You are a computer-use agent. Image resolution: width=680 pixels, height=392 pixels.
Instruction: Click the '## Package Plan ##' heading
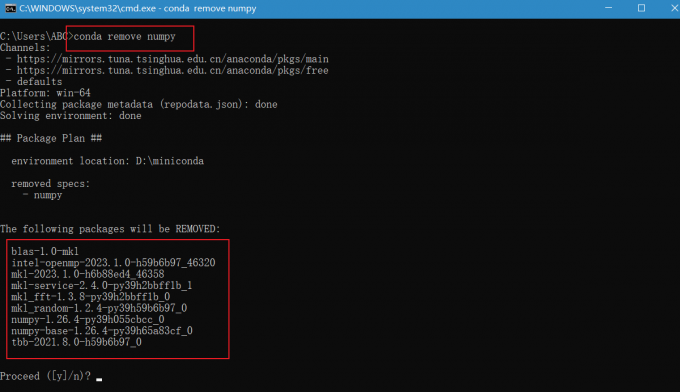click(51, 138)
